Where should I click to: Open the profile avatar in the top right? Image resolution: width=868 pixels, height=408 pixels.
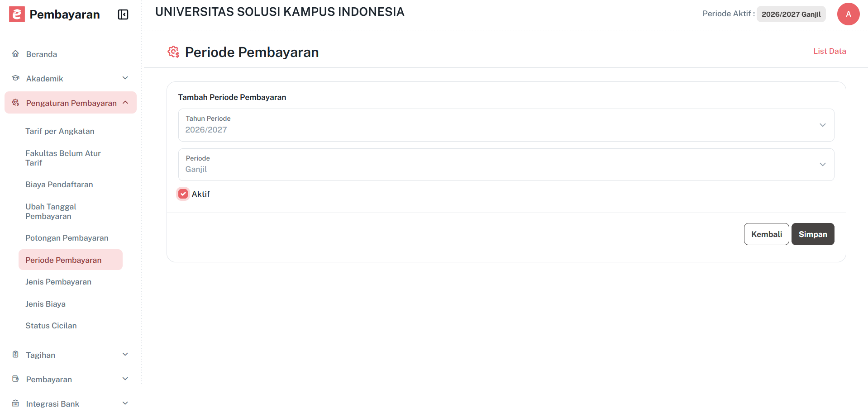(848, 14)
